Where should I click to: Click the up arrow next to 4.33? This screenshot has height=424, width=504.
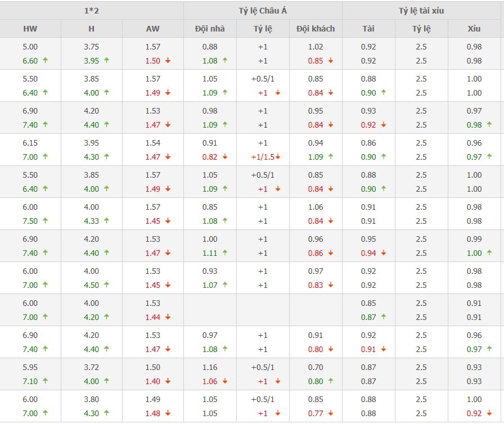(106, 221)
